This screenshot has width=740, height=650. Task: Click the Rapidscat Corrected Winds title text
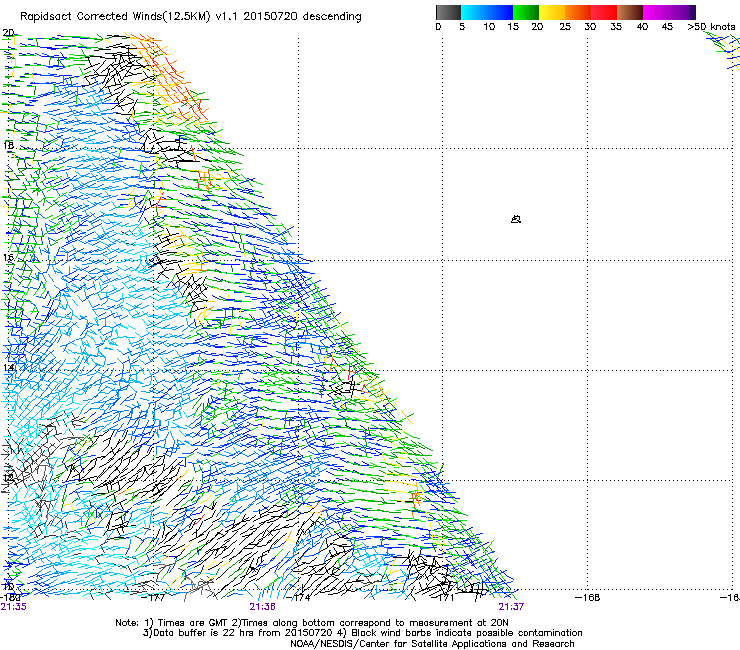(190, 17)
